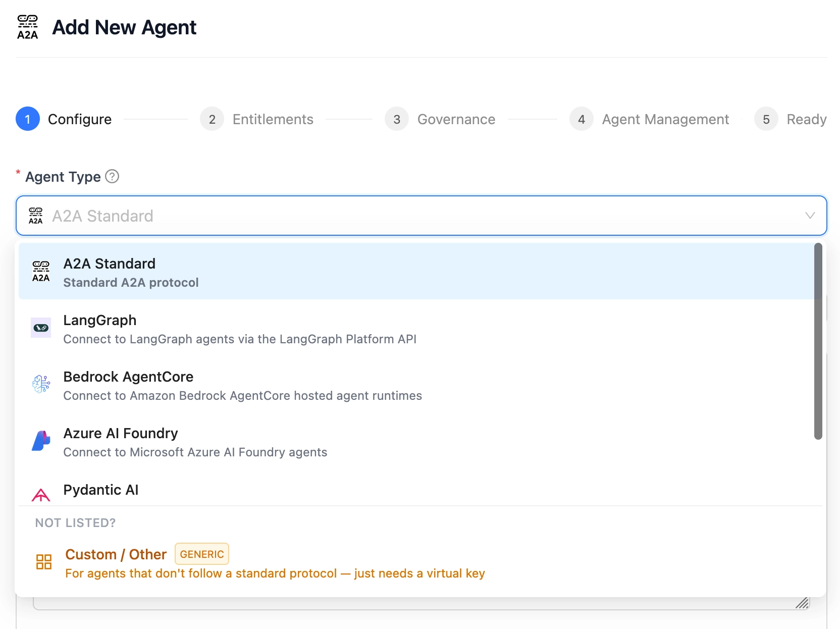The width and height of the screenshot is (840, 629).
Task: Choose A2A Standard from the list
Action: pos(416,271)
